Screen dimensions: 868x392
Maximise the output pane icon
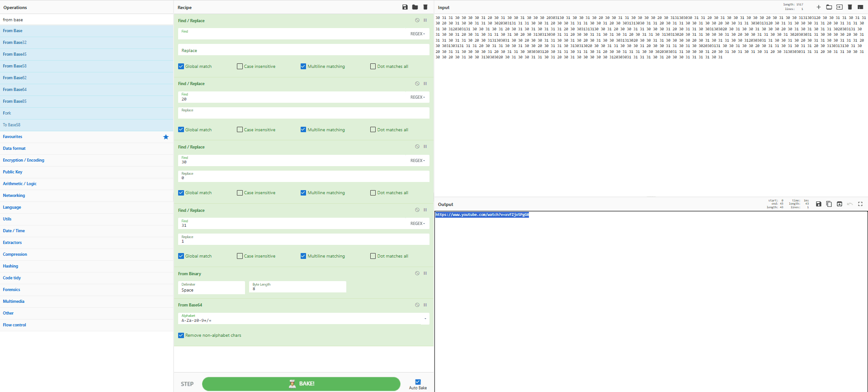(x=860, y=204)
